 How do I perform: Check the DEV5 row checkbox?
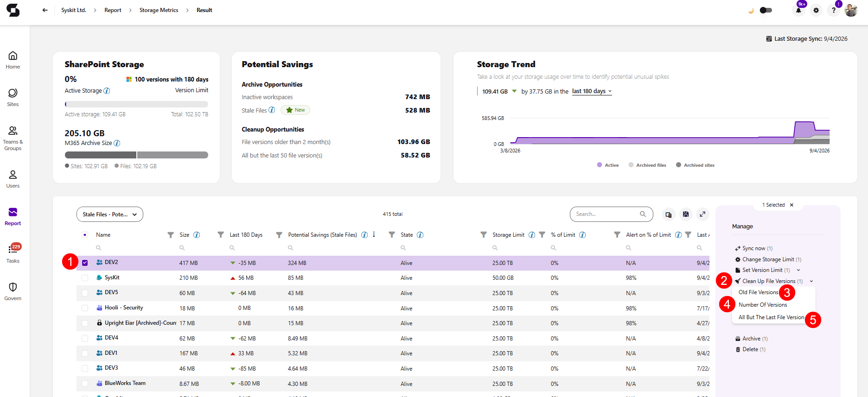[85, 293]
